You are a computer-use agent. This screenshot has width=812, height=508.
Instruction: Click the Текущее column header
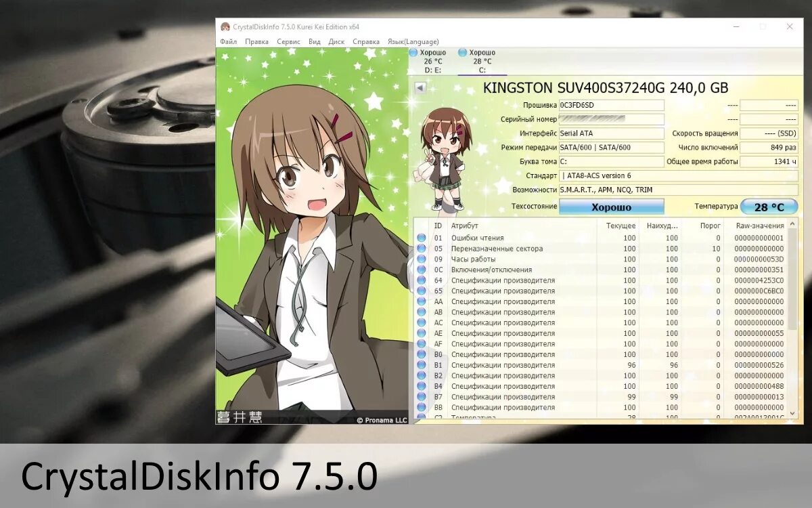coord(618,226)
